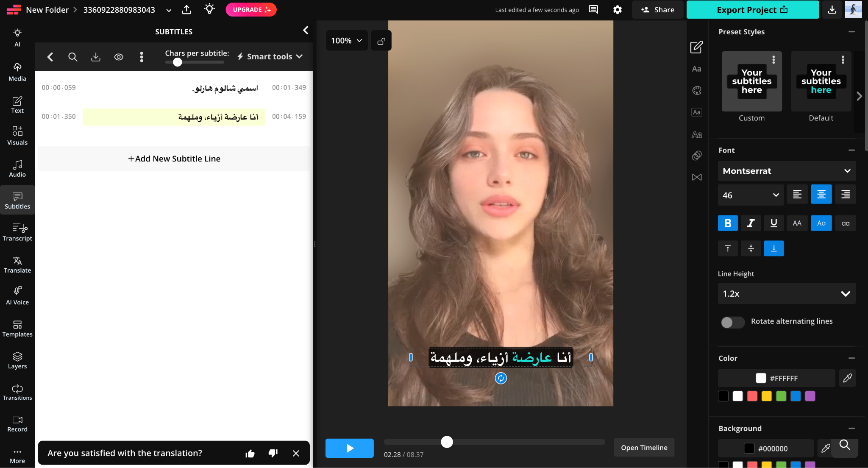The width and height of the screenshot is (868, 468).
Task: Open the Line Height 1.2x dropdown
Action: tap(787, 293)
